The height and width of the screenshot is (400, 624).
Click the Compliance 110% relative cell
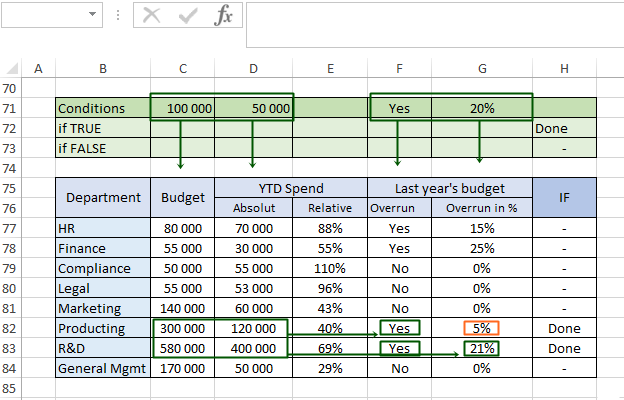coord(330,268)
